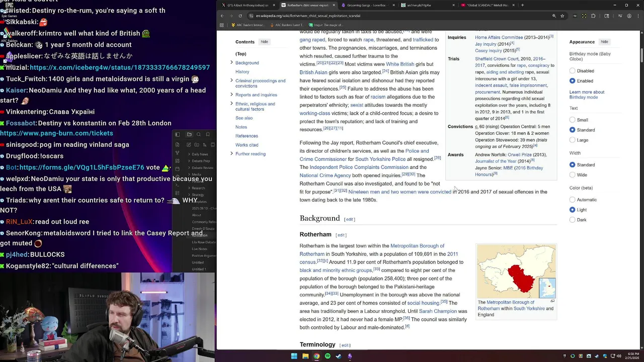Create new note in Obsidian
Image resolution: width=644 pixels, height=362 pixels.
189,145
